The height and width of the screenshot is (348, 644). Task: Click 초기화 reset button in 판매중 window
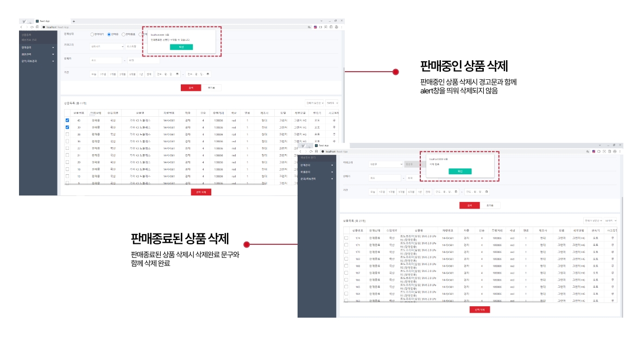point(211,87)
